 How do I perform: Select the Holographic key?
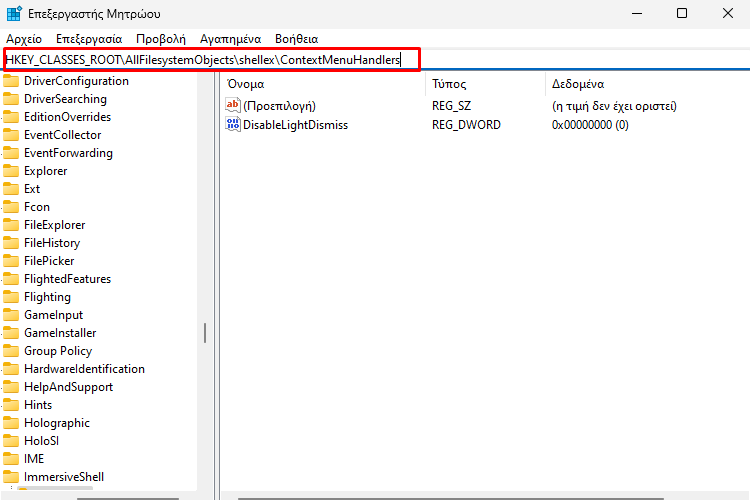coord(57,423)
